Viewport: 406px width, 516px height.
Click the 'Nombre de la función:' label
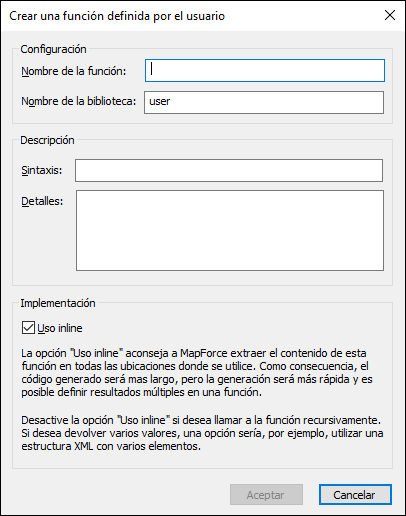click(74, 71)
